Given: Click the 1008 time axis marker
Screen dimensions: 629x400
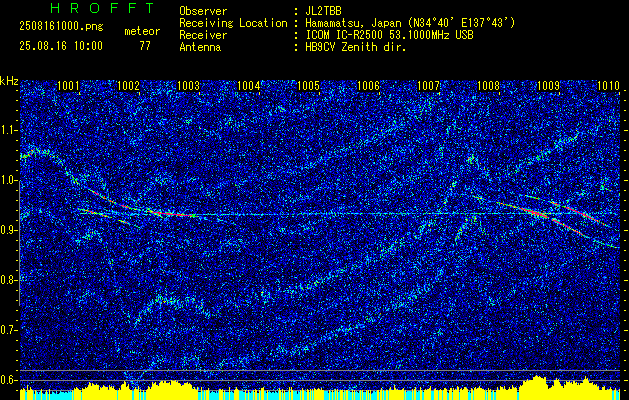Looking at the screenshot, I should [489, 86].
